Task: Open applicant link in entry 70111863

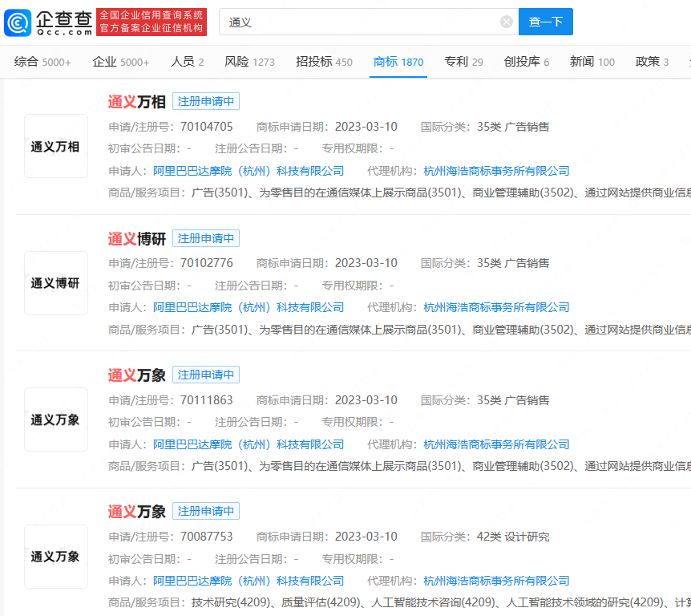Action: coord(249,444)
